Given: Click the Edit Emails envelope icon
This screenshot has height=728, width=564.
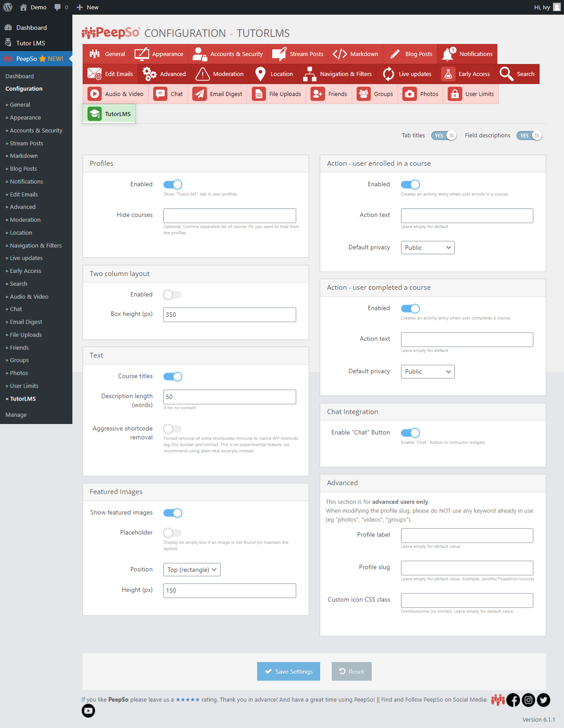Looking at the screenshot, I should 95,74.
